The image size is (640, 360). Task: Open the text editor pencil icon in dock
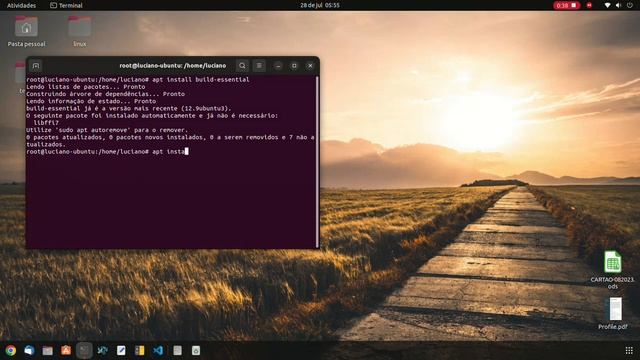pyautogui.click(x=121, y=350)
